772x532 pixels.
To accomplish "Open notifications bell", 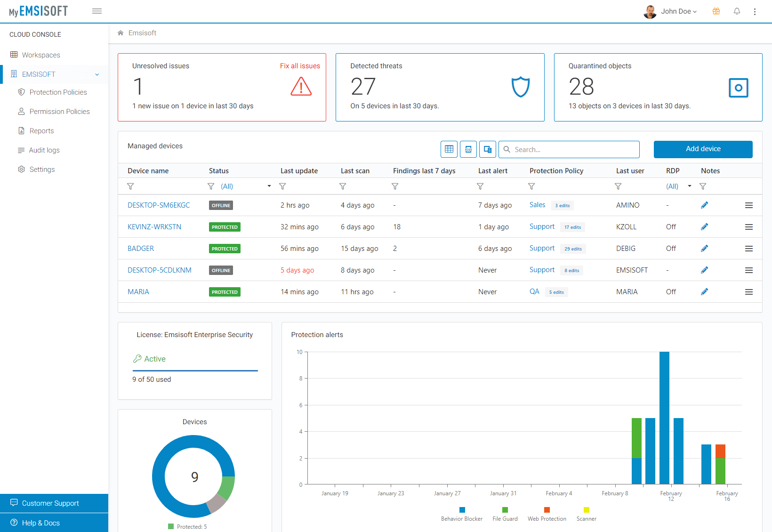I will coord(737,11).
